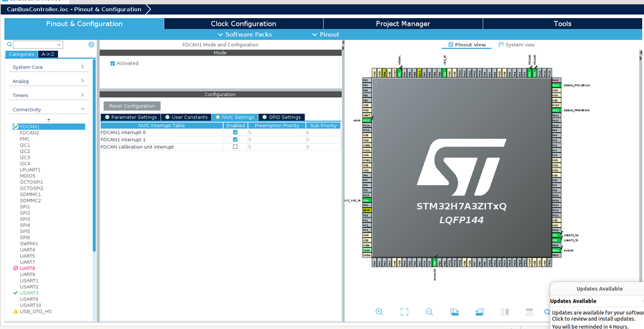Rotate the chip clockwise with the rotate icon

454,312
